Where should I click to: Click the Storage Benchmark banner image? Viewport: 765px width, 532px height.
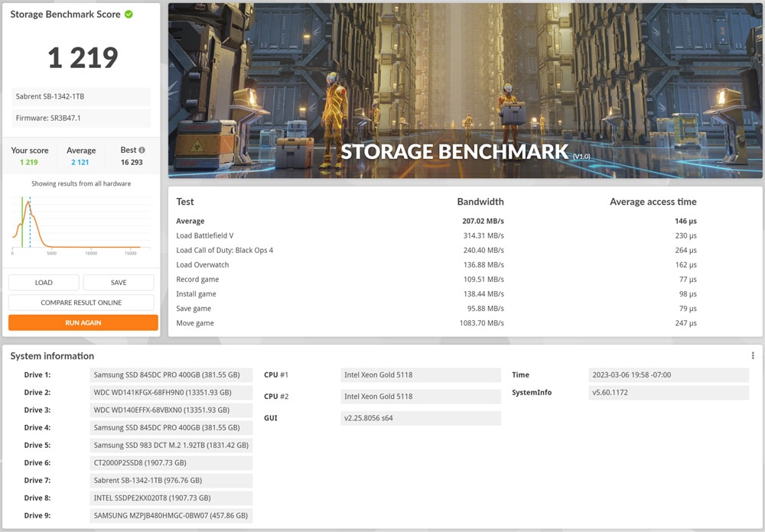click(x=465, y=91)
